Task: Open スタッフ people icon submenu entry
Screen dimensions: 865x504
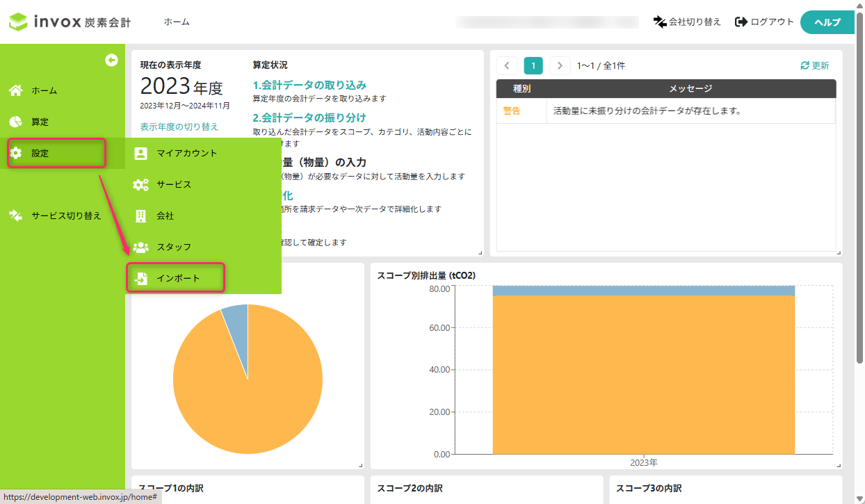Action: pyautogui.click(x=140, y=247)
